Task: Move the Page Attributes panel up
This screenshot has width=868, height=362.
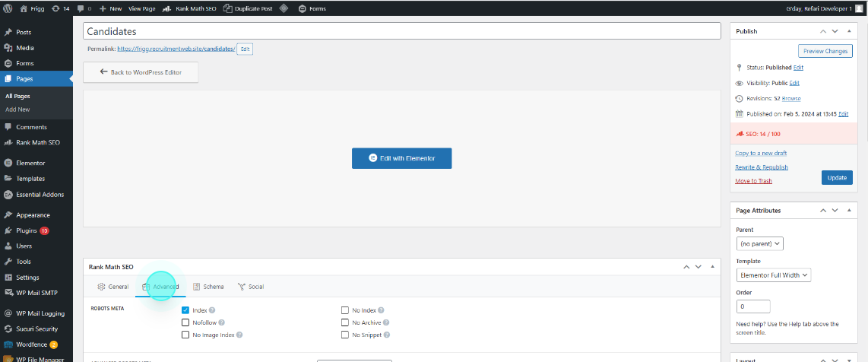Action: (x=822, y=211)
